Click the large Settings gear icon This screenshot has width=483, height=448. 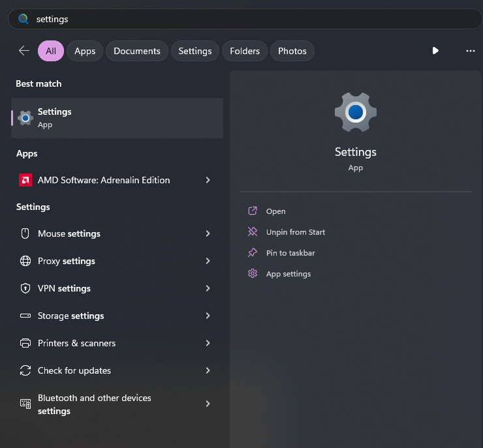355,112
